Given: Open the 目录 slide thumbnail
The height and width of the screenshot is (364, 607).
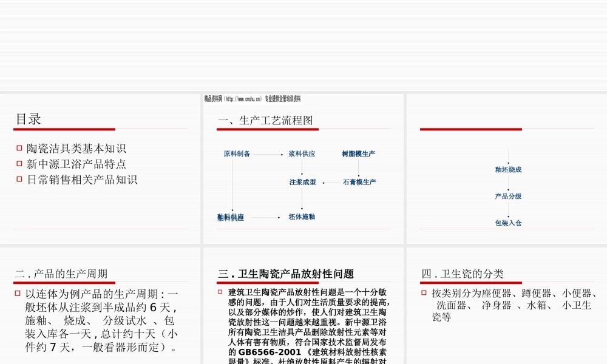Looking at the screenshot, I should coord(100,169).
